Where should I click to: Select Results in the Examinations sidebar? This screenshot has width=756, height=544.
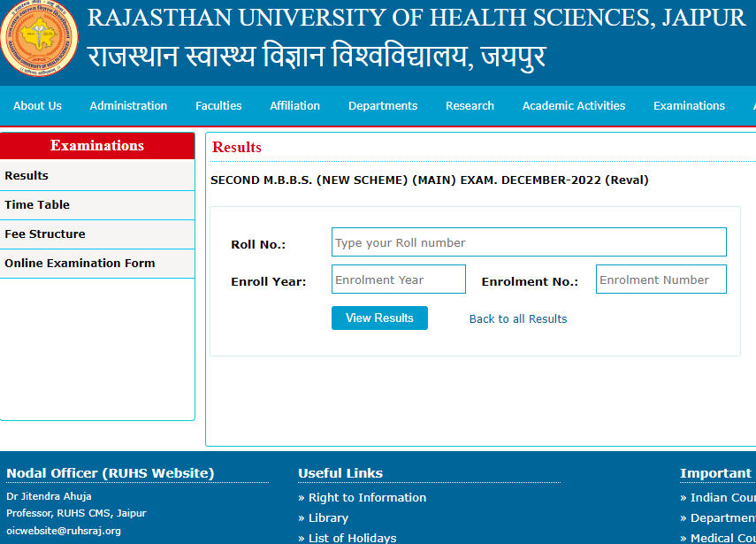click(x=97, y=175)
